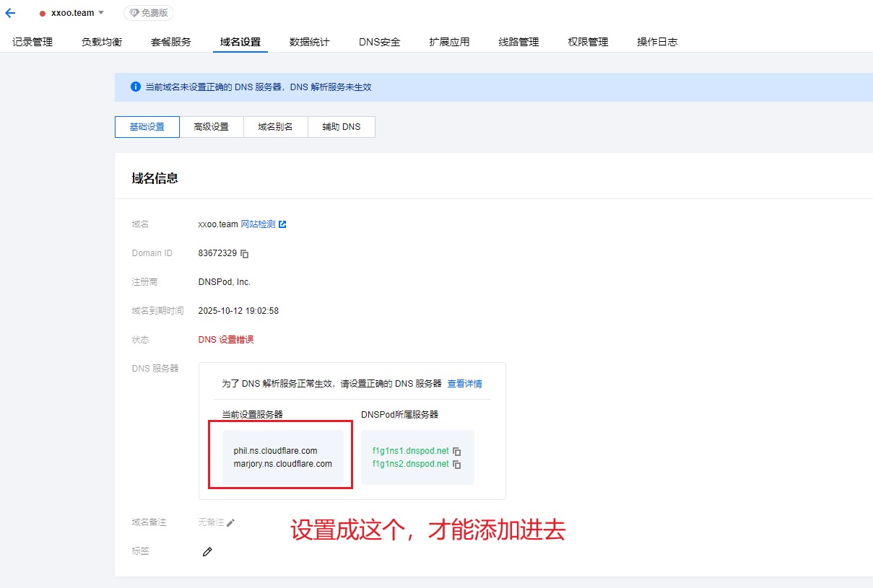This screenshot has width=873, height=588.
Task: Open the 辅助 DNS sub-tab
Action: 341,127
